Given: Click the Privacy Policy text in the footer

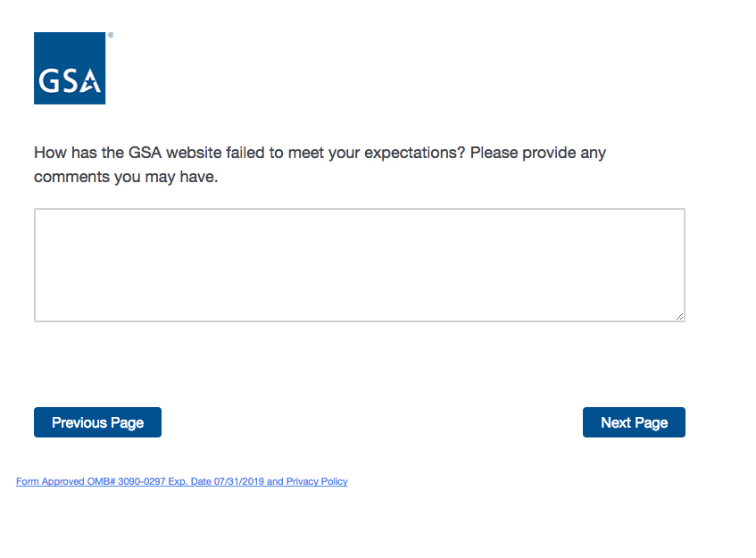Looking at the screenshot, I should click(317, 481).
